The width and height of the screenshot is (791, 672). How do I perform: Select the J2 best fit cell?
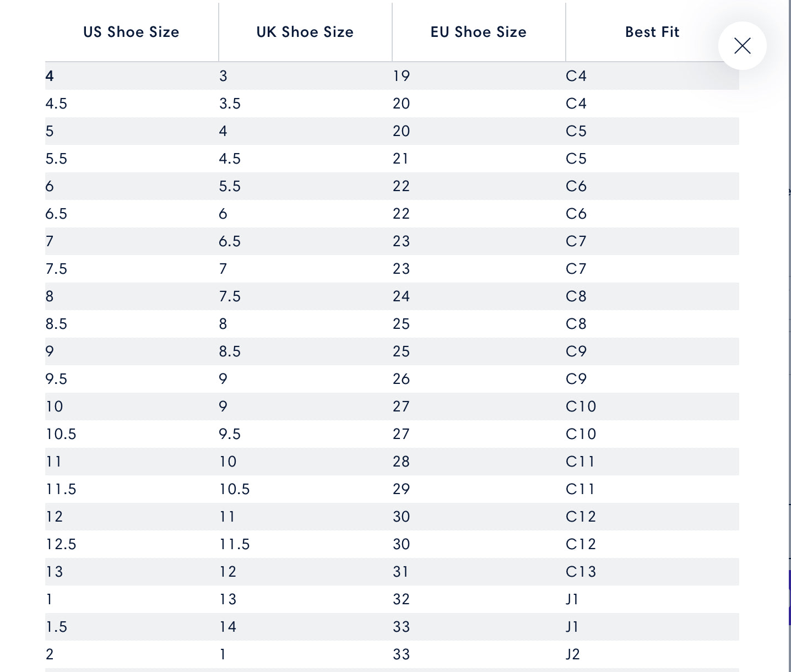pyautogui.click(x=573, y=654)
